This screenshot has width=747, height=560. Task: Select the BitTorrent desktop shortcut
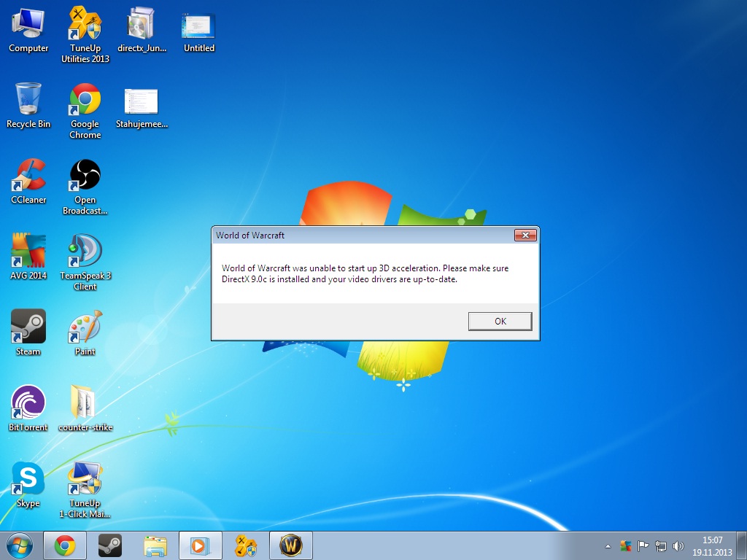tap(28, 408)
